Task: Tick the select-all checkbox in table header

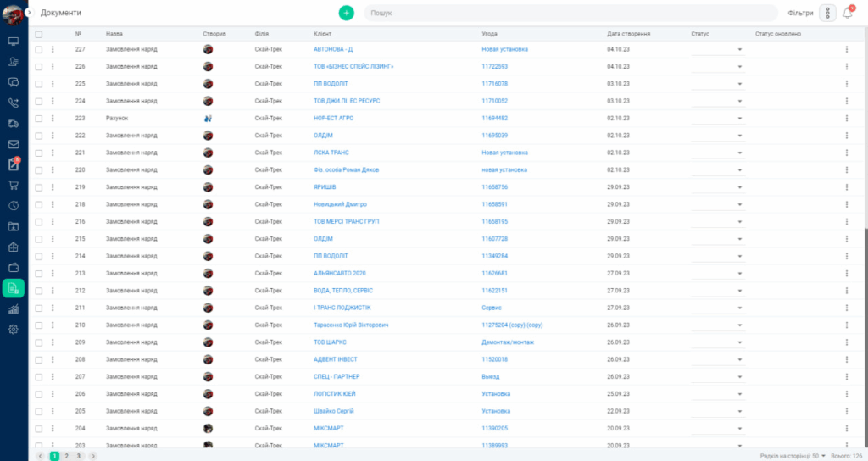Action: (x=39, y=34)
